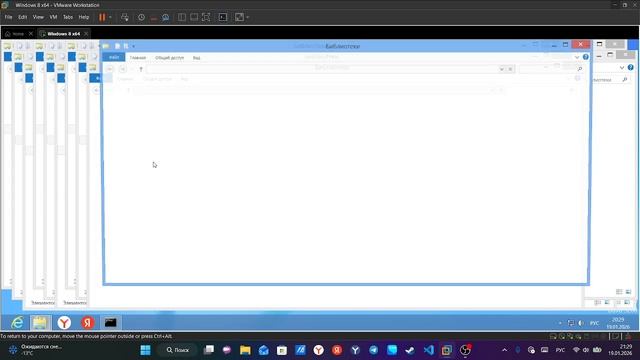
Task: Open Visual Studio Code on host taskbar
Action: click(429, 350)
